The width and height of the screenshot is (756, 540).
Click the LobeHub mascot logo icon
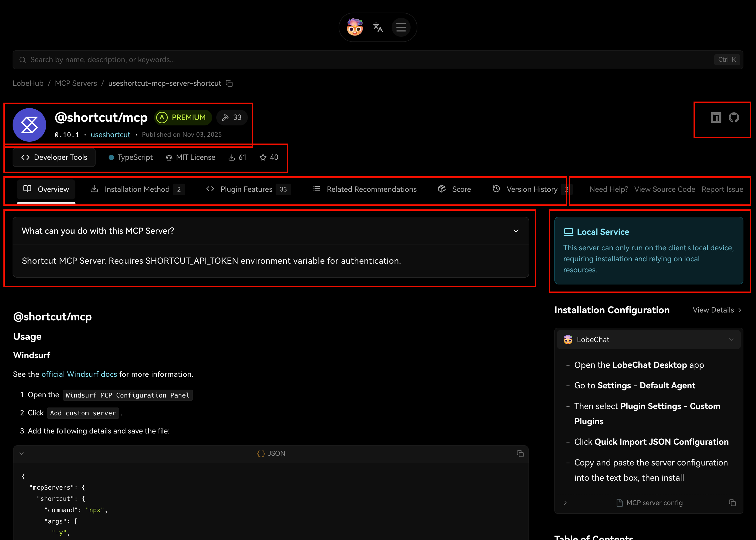pyautogui.click(x=355, y=27)
